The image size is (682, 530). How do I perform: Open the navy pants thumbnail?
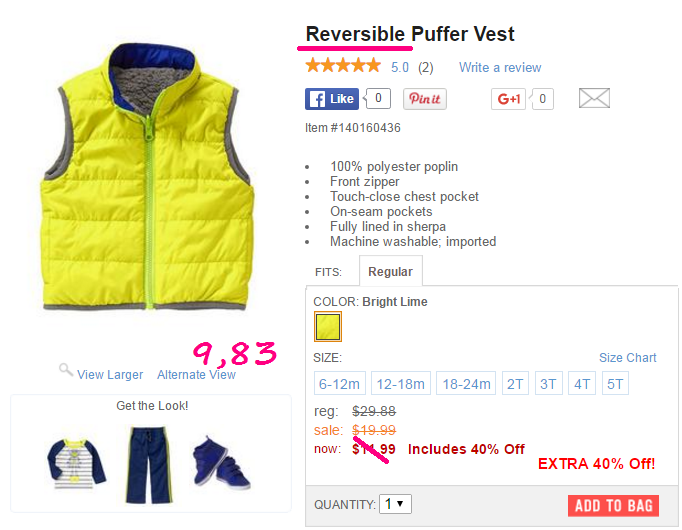(x=149, y=465)
